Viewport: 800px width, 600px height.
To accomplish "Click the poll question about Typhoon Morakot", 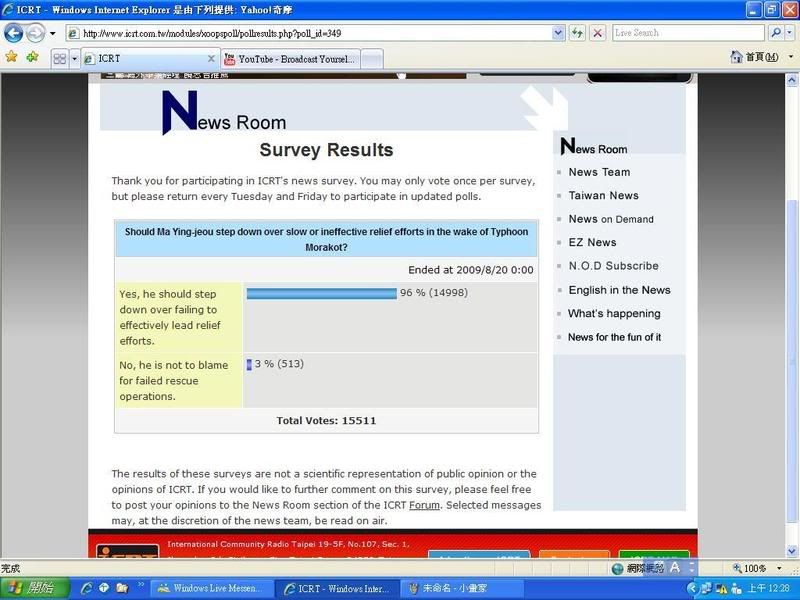I will (x=326, y=239).
